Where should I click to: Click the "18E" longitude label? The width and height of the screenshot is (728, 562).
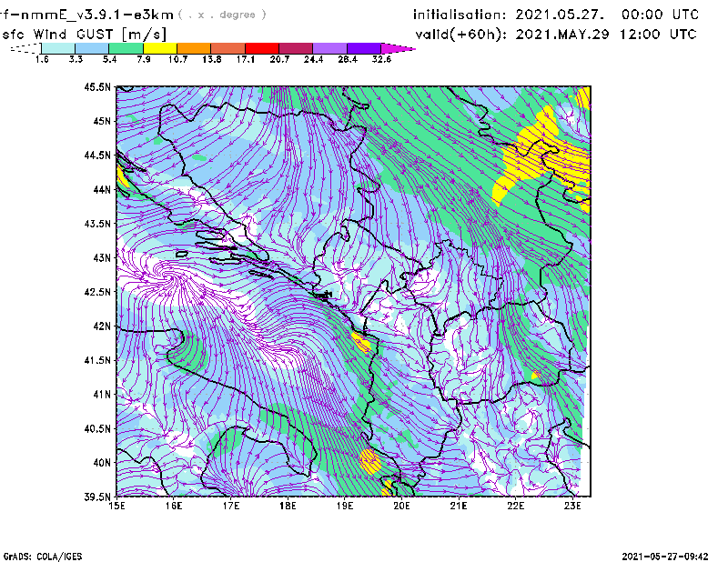pyautogui.click(x=288, y=506)
